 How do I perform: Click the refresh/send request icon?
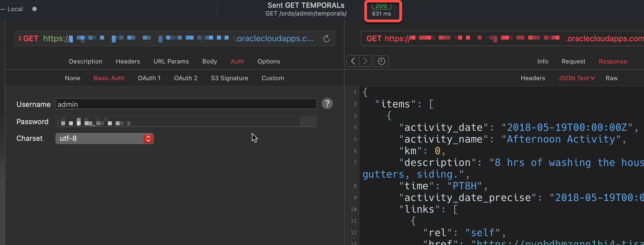pyautogui.click(x=326, y=38)
